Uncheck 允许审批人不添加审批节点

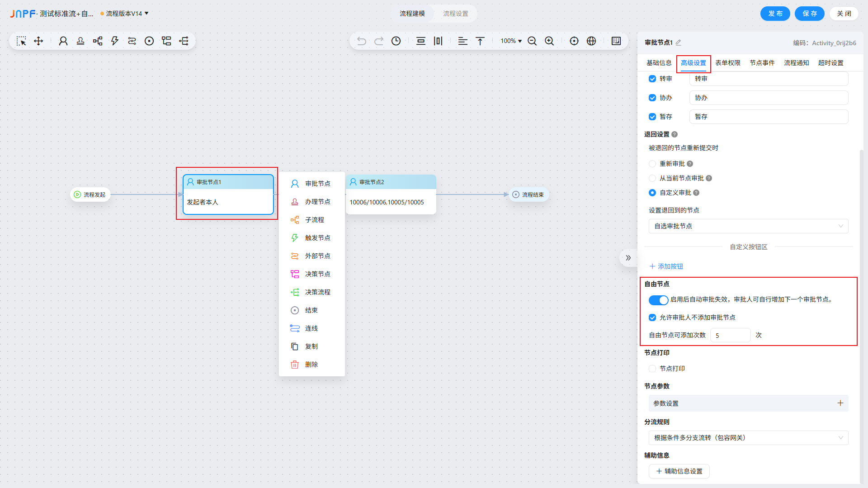652,317
